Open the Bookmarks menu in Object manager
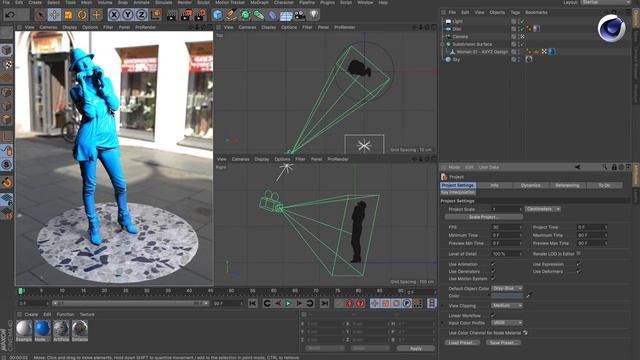 coord(536,12)
